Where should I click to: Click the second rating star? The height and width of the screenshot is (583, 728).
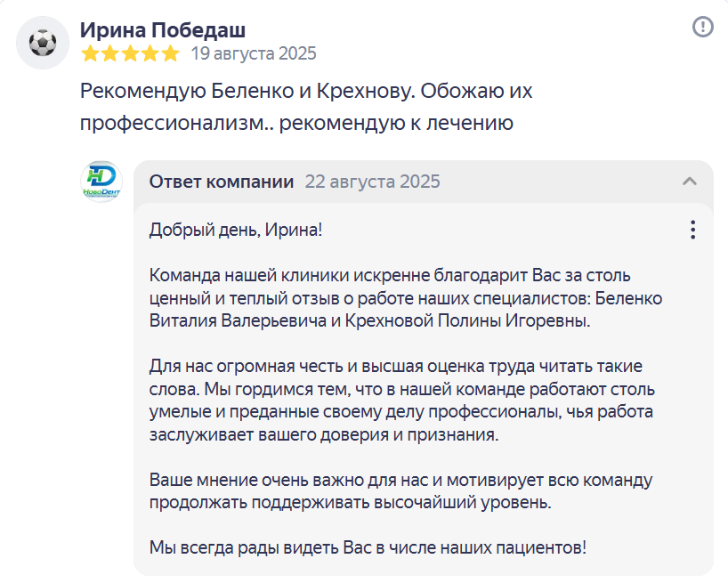pyautogui.click(x=110, y=53)
